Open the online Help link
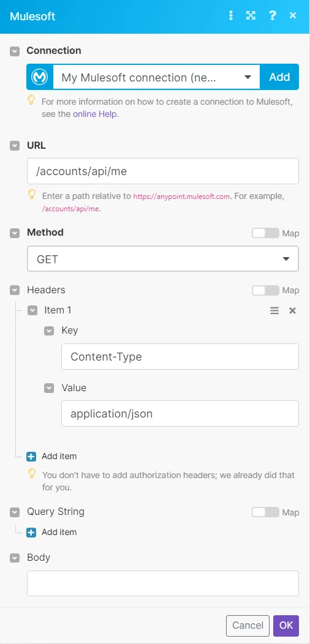 click(95, 114)
